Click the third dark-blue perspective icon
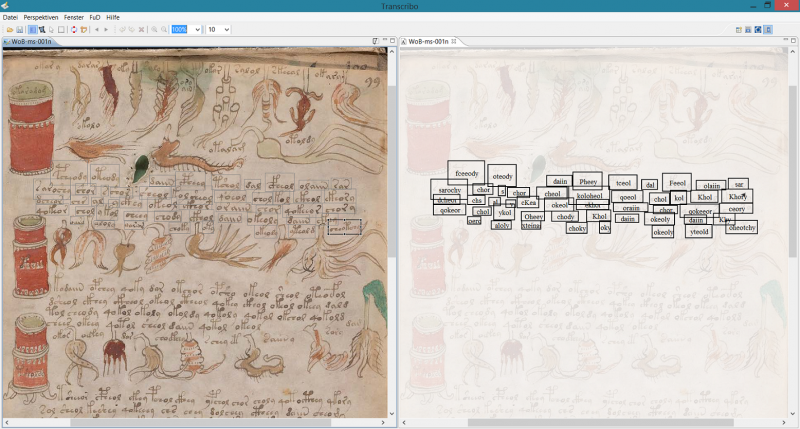The width and height of the screenshot is (800, 429). coord(758,30)
